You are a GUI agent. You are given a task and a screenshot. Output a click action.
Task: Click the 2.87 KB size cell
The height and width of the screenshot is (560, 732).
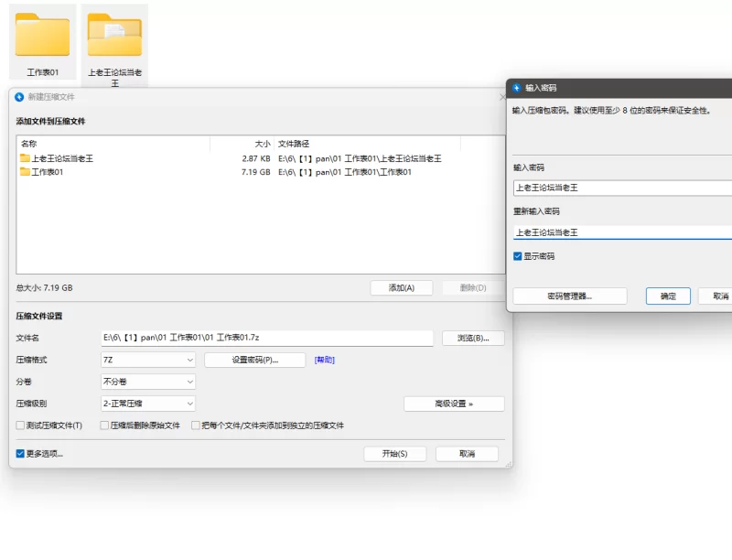256,158
